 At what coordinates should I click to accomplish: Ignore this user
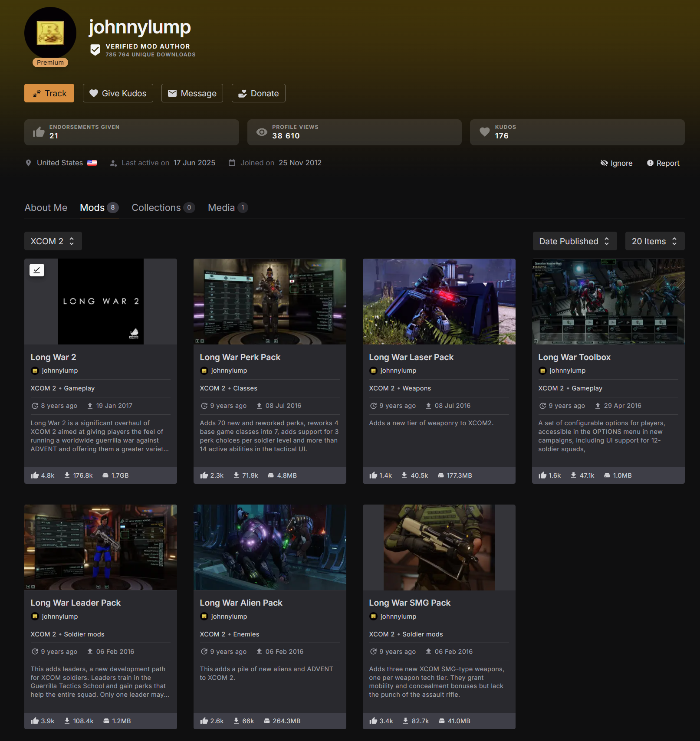point(616,163)
